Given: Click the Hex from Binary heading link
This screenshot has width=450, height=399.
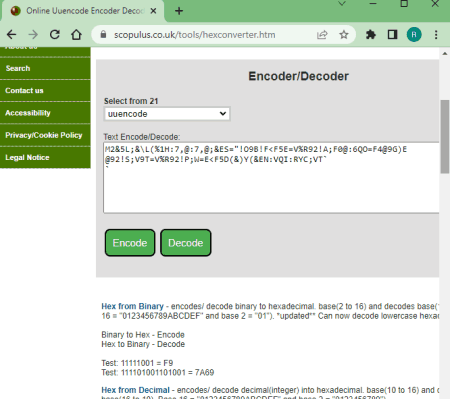Looking at the screenshot, I should point(132,306).
